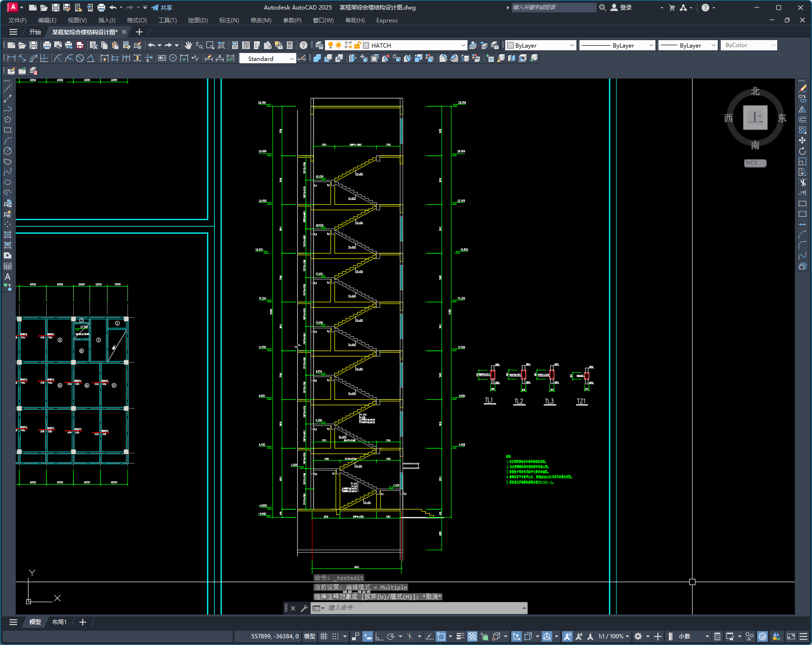The width and height of the screenshot is (812, 645).
Task: Expand the Standard dimension style dropdown
Action: click(x=292, y=59)
